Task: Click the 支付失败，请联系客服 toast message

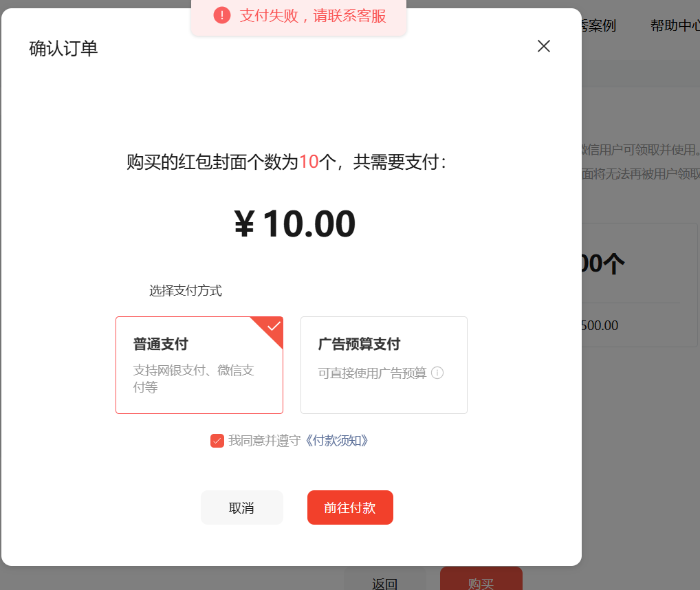Action: [312, 16]
